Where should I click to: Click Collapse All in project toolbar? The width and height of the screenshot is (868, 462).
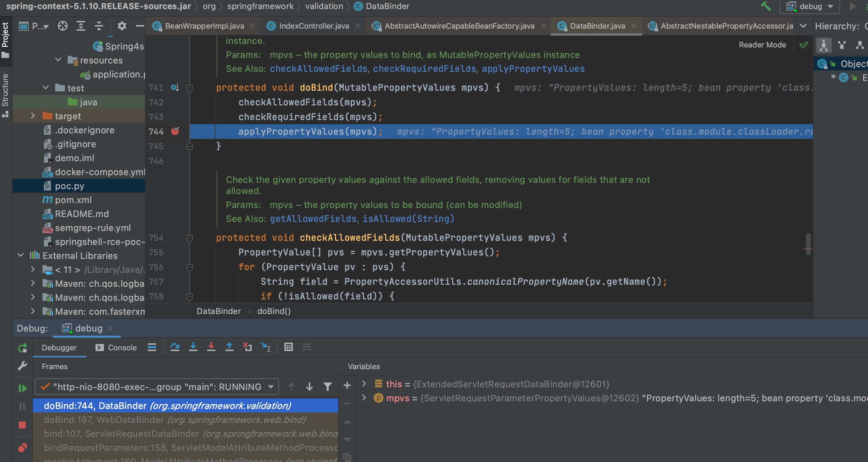pos(99,26)
